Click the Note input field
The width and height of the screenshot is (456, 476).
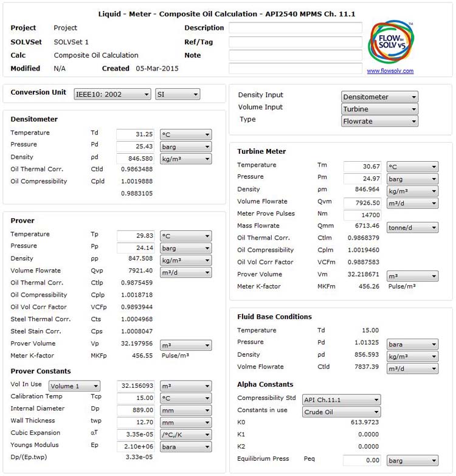click(295, 55)
